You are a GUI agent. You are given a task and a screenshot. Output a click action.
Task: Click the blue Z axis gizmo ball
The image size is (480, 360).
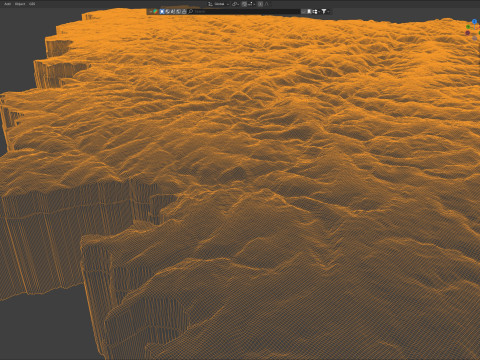point(474,21)
